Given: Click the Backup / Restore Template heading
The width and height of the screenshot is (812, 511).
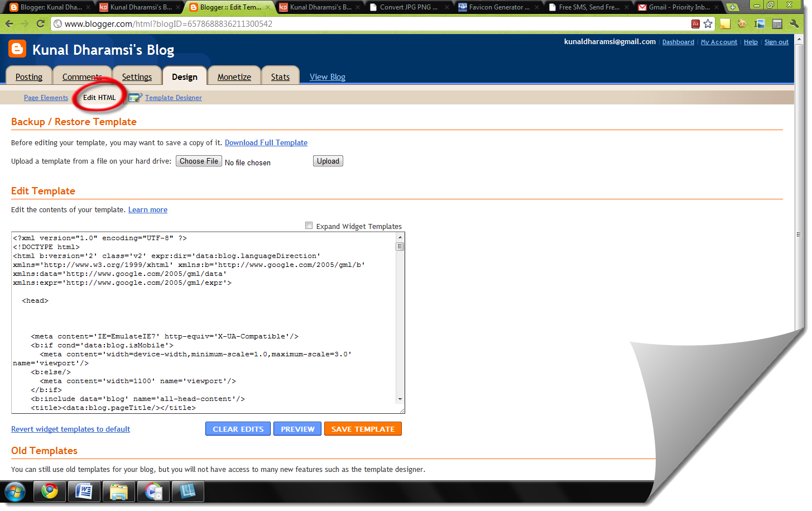Looking at the screenshot, I should (x=74, y=122).
